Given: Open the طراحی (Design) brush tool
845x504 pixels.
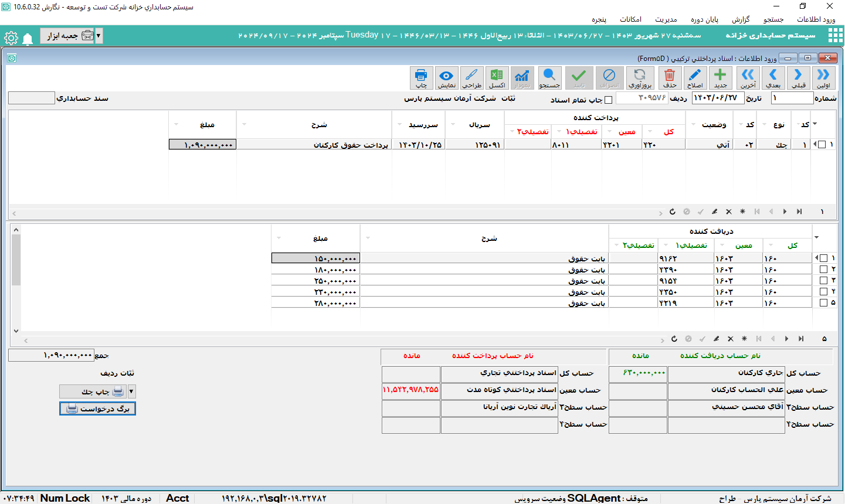Looking at the screenshot, I should coord(471,78).
